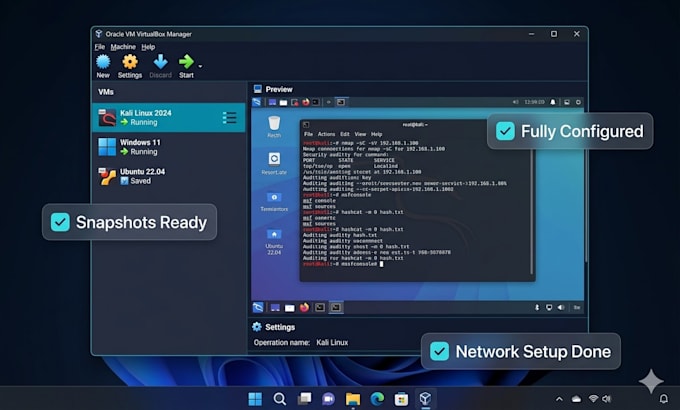
Task: Expand the system tray hidden icons chevron
Action: [559, 399]
